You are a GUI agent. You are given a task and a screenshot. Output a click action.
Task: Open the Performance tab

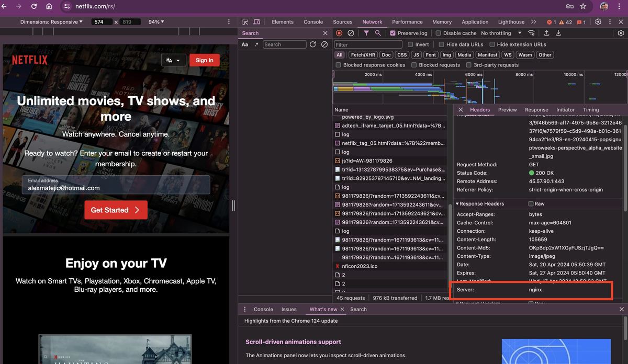pyautogui.click(x=407, y=22)
